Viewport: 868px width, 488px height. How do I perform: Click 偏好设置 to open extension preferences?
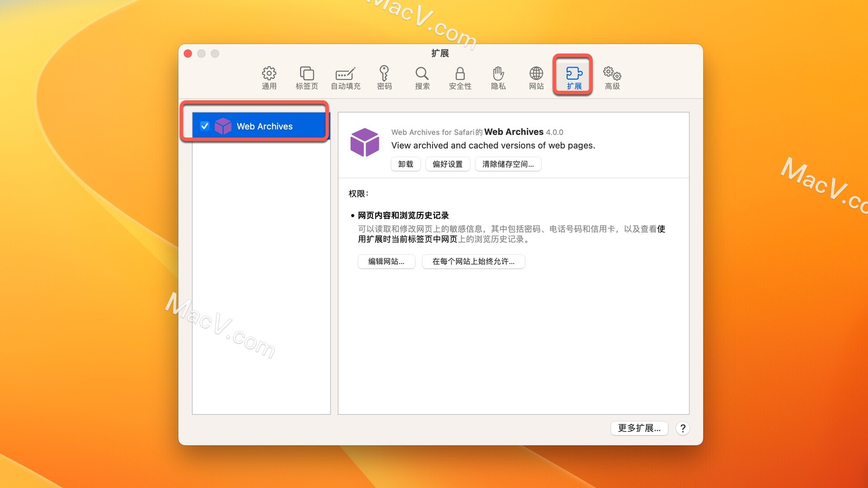(x=448, y=164)
